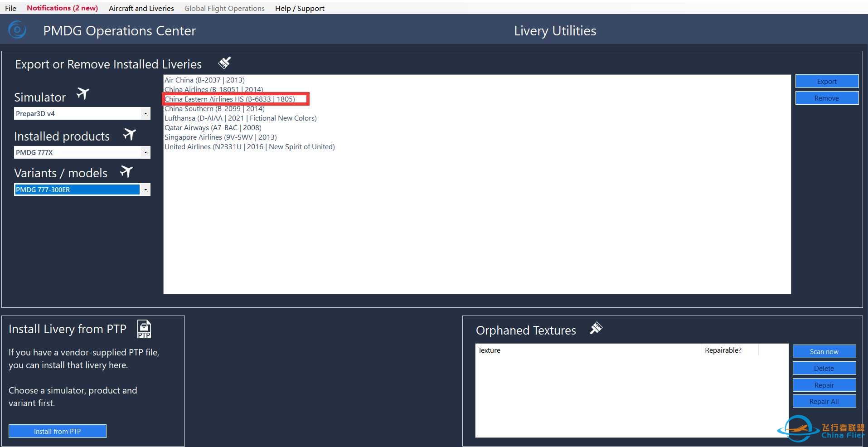
Task: Click the airplane icon next to Installed products
Action: click(130, 134)
